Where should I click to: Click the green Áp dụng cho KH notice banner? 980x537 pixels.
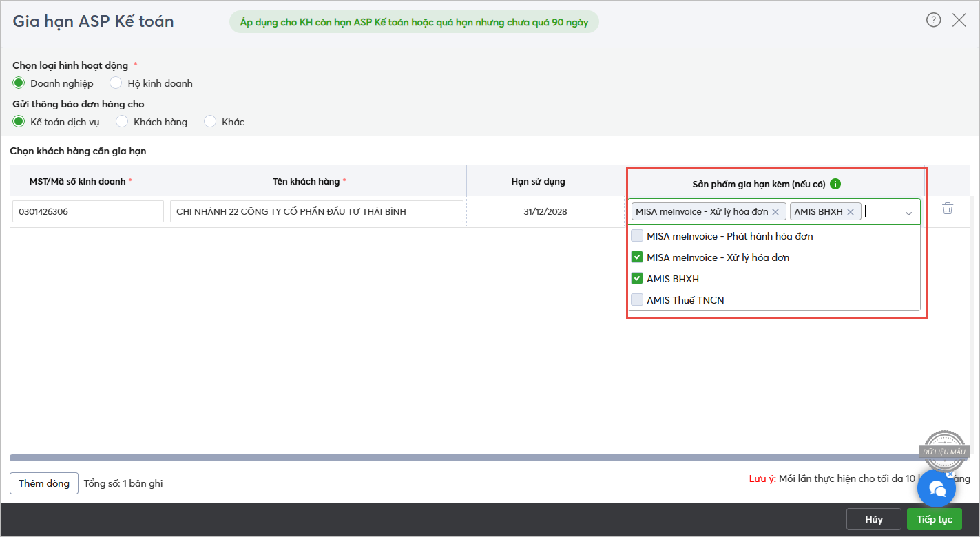coord(414,21)
